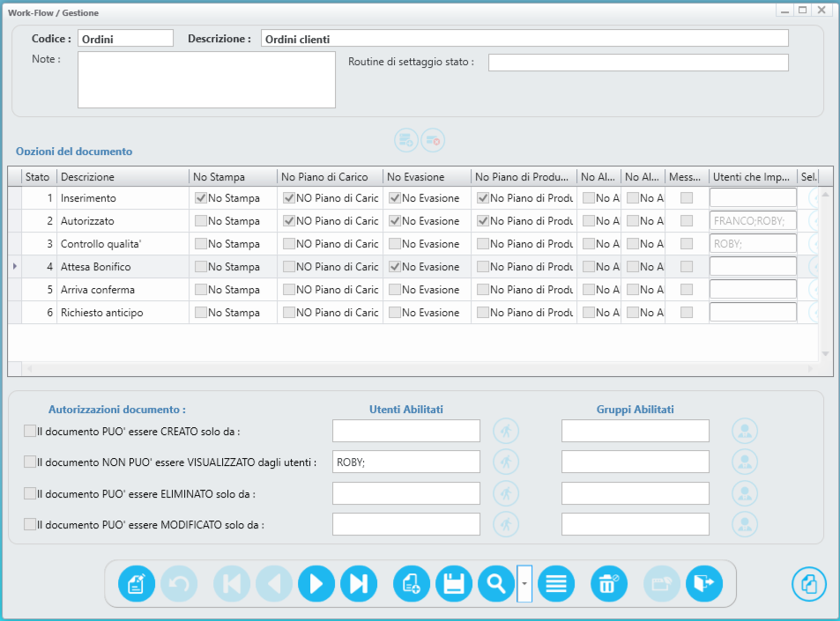Viewport: 840px width, 621px height.
Task: Click the Descrizione field reading 'Ordini clienti'
Action: click(x=525, y=39)
